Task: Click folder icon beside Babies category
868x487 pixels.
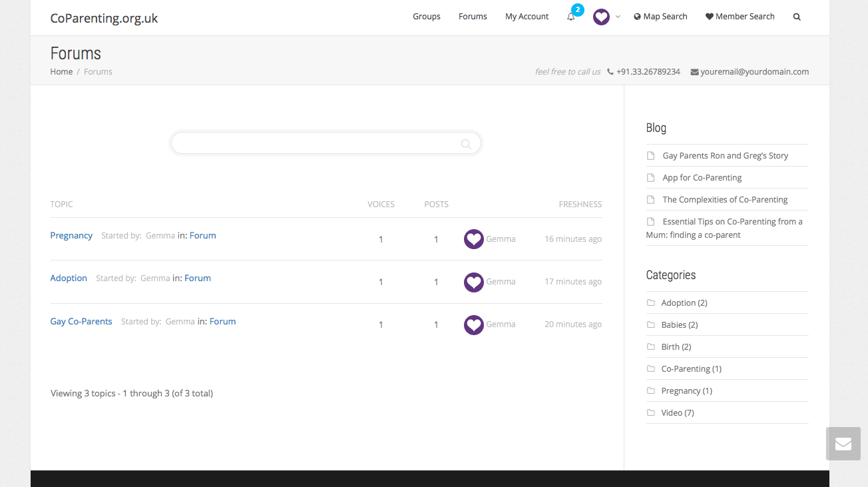Action: (651, 324)
